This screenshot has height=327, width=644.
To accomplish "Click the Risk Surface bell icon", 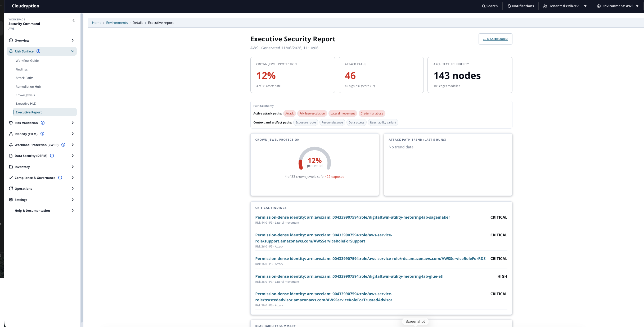I will [11, 51].
